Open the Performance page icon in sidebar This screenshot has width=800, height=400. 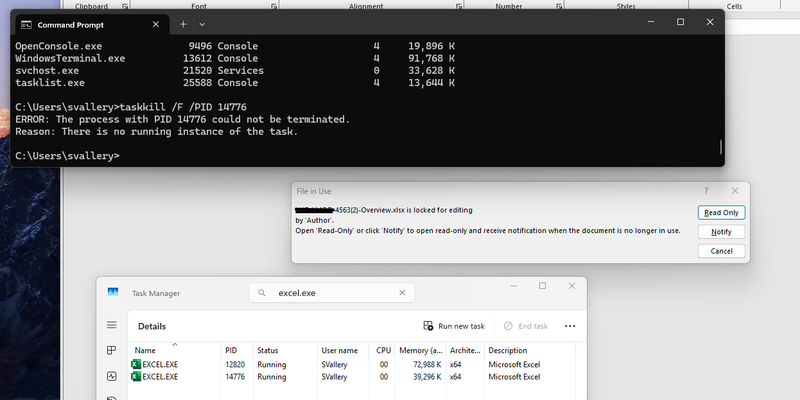(x=112, y=377)
